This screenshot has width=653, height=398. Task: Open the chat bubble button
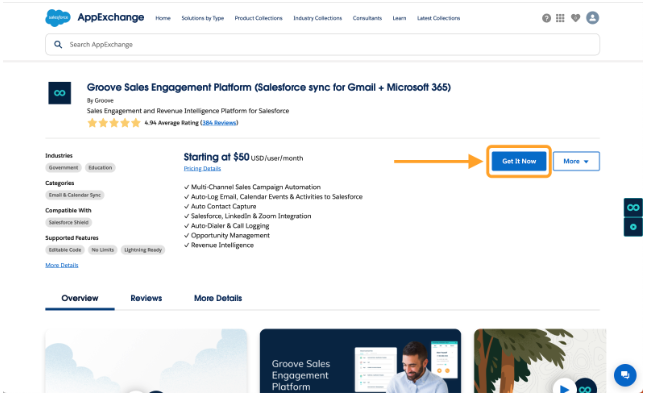(625, 375)
